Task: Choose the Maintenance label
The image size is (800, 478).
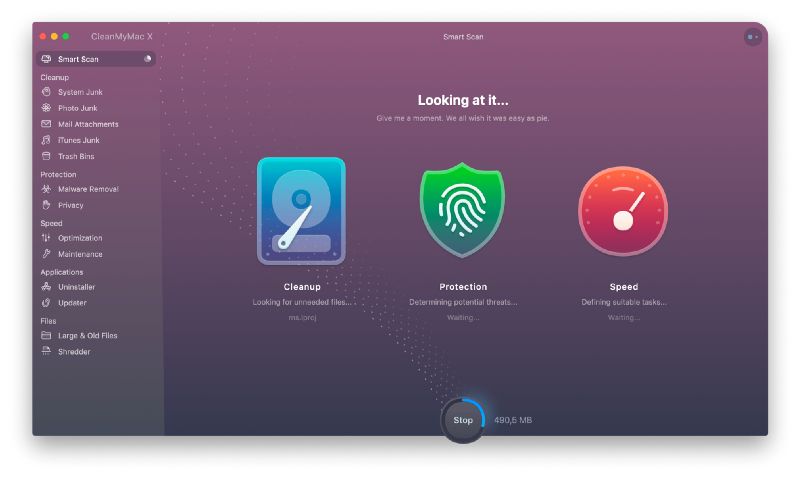Action: click(x=80, y=254)
